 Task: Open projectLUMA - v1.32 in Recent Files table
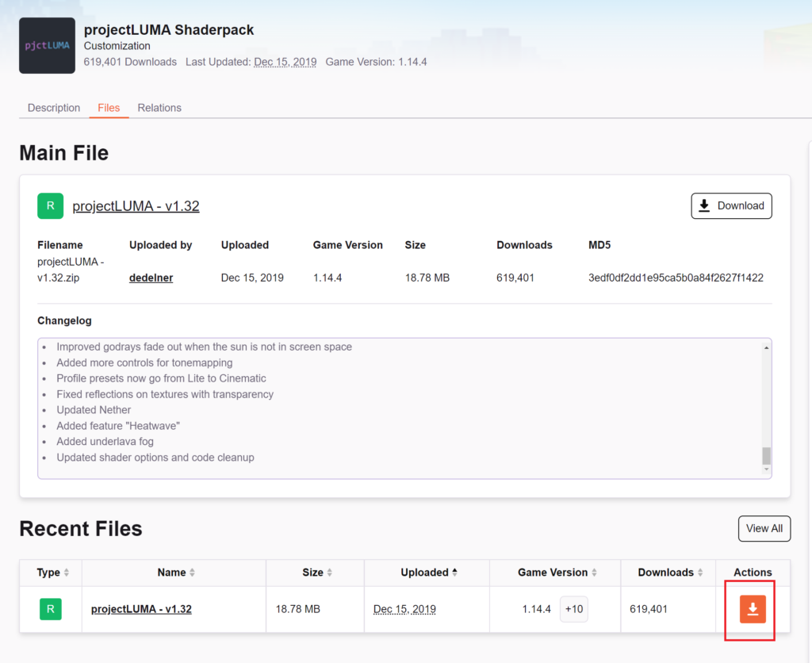pyautogui.click(x=141, y=609)
